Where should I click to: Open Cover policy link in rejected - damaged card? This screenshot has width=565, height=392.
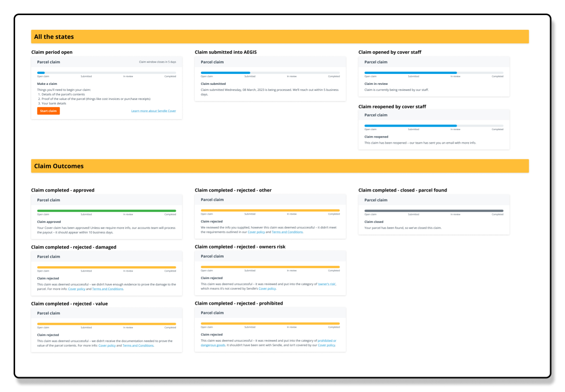click(77, 289)
